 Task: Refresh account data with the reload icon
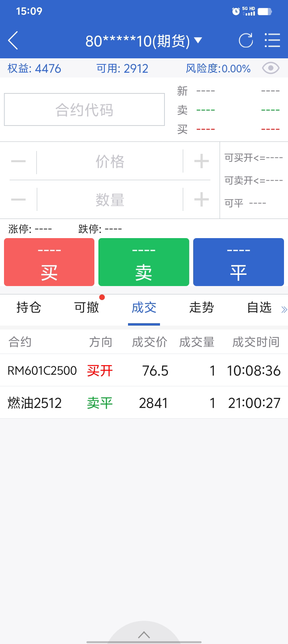pos(246,40)
